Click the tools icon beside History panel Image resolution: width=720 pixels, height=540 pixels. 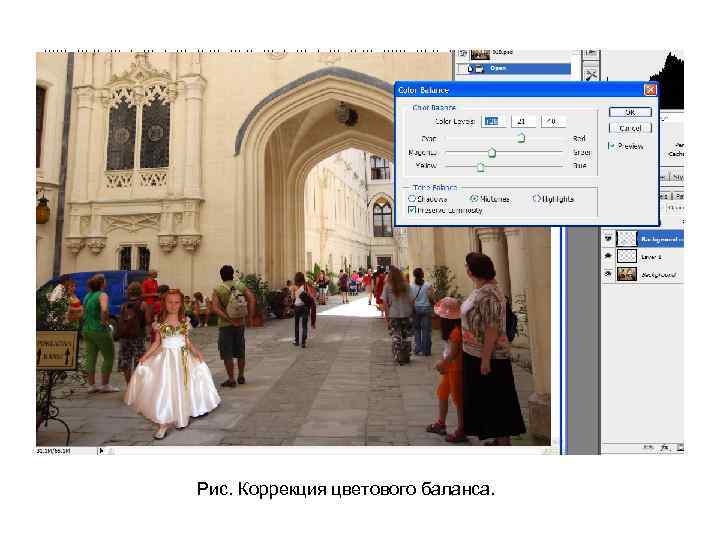pyautogui.click(x=591, y=74)
